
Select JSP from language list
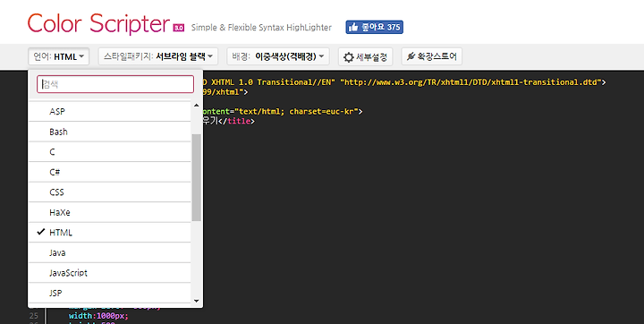tap(110, 293)
